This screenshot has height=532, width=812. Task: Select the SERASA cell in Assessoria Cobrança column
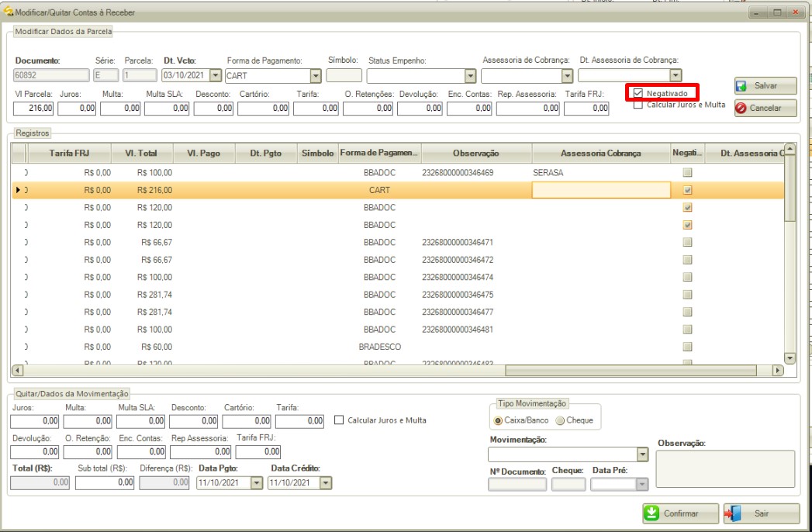pos(601,172)
